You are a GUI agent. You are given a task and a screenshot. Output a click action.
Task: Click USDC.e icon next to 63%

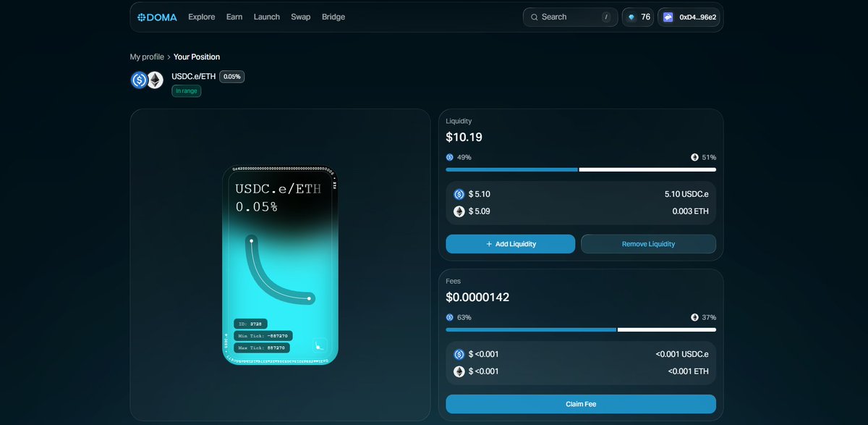[x=449, y=317]
